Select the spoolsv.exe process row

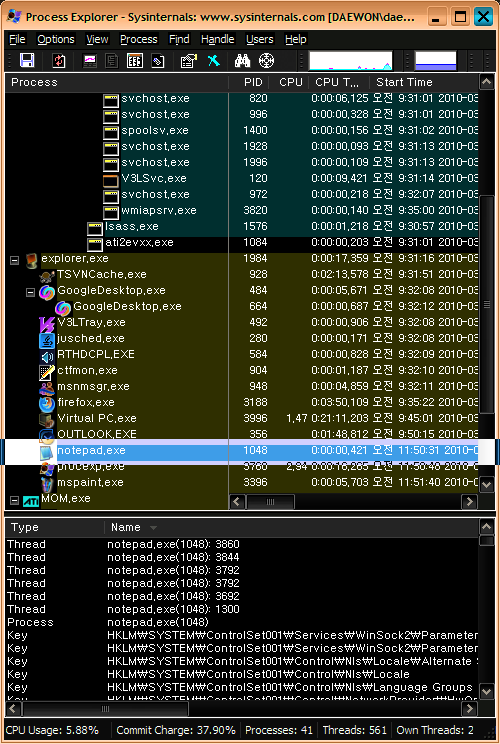coord(242,130)
